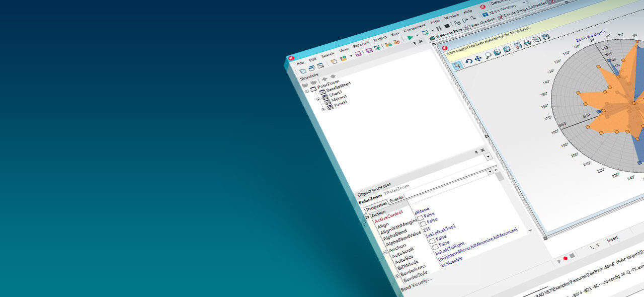Open the Search menu
Screen dimensions: 644x297
pos(328,54)
